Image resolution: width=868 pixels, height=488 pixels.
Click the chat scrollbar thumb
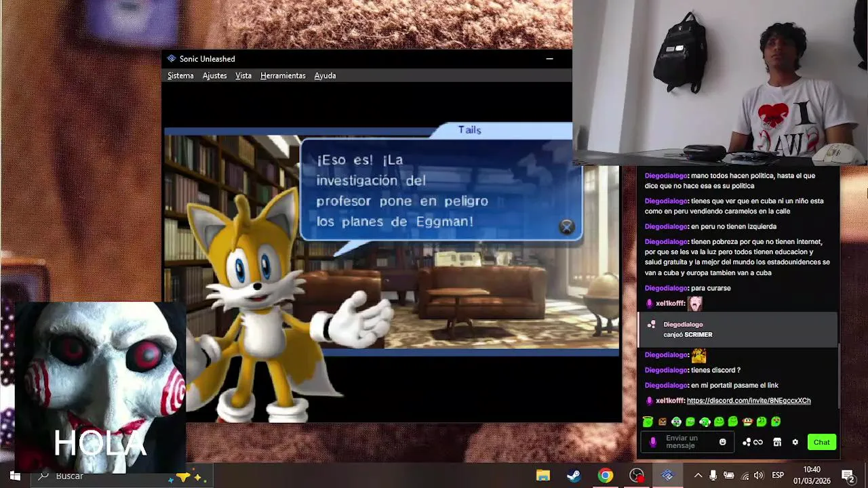[x=840, y=376]
